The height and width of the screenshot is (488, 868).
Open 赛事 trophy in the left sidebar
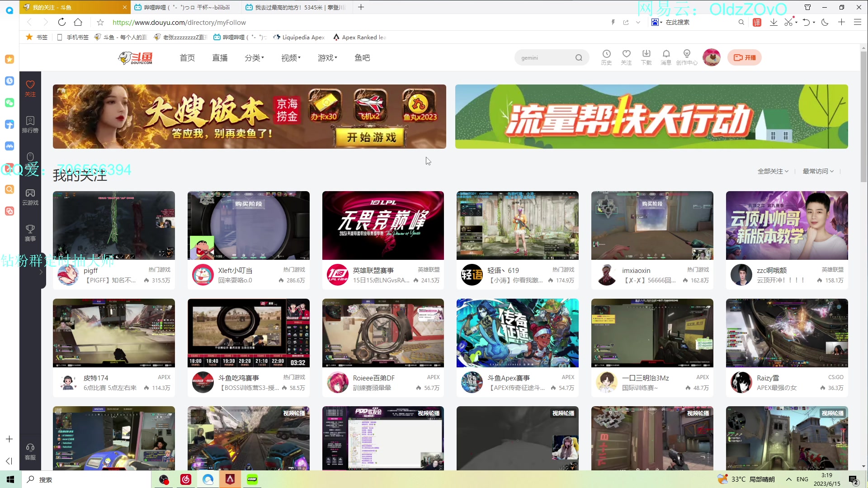(x=30, y=233)
